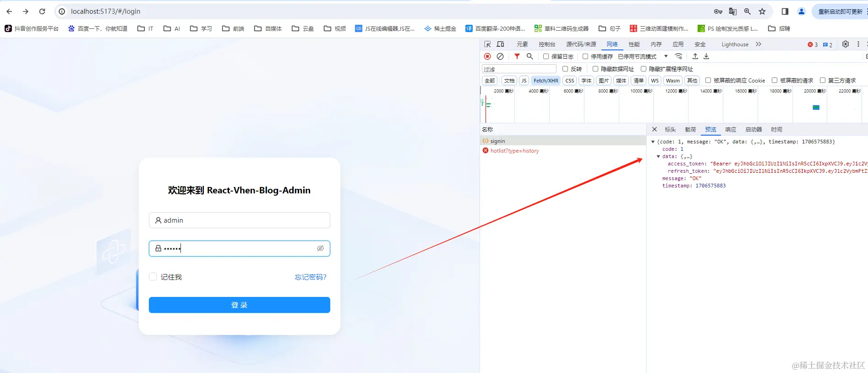
Task: Enable 第三方请求 checkbox
Action: tap(823, 80)
